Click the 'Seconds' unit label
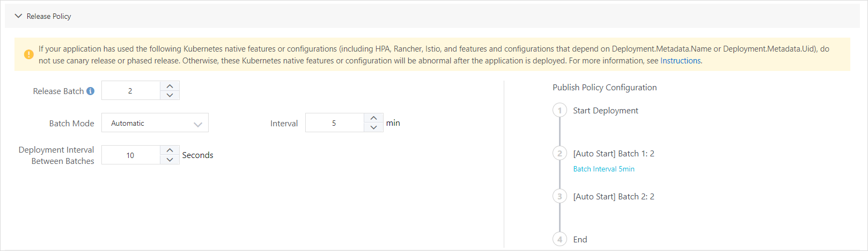The width and height of the screenshot is (868, 251). point(197,155)
